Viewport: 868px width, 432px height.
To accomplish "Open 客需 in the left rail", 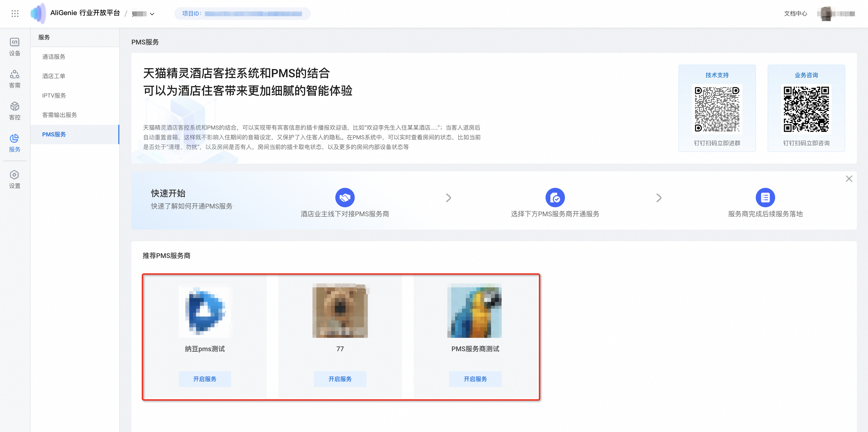I will point(15,79).
